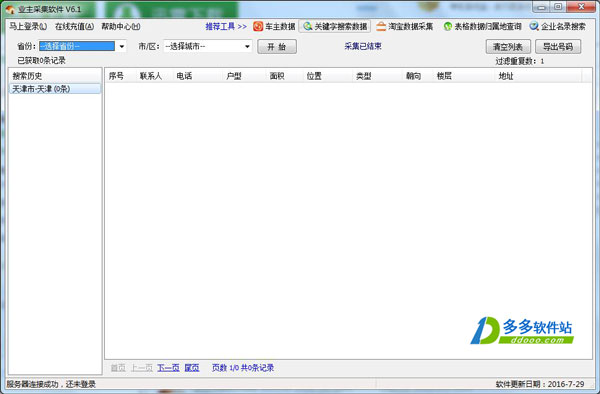Click the 导出号码 button
The image size is (600, 394).
click(558, 47)
